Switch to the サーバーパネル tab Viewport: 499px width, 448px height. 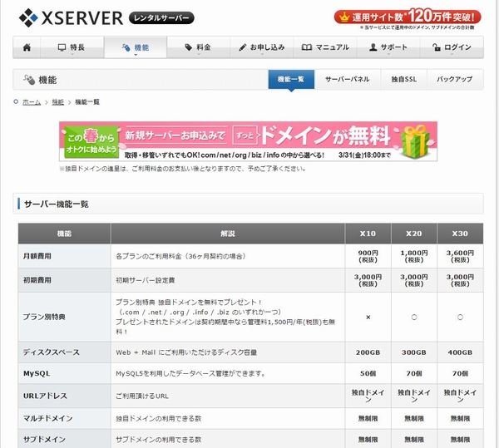[347, 80]
